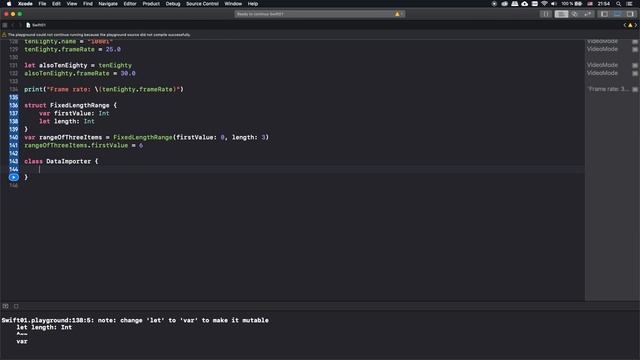Jump to next issue arrow

click(x=636, y=25)
